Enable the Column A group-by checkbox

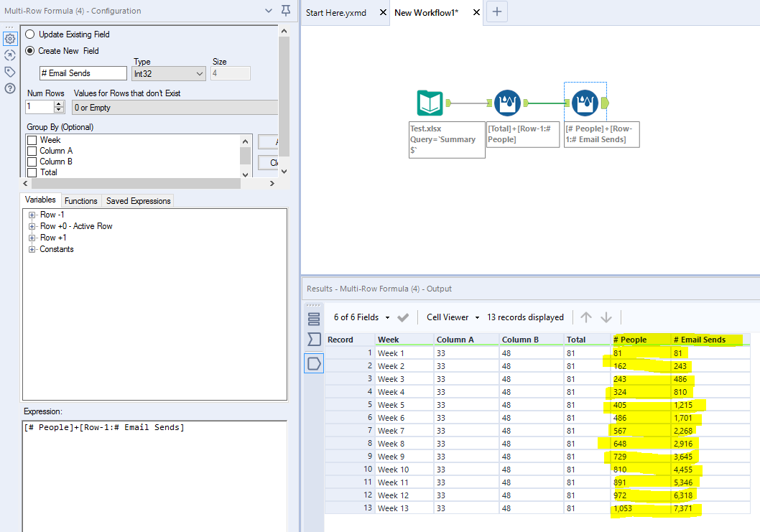[x=32, y=151]
